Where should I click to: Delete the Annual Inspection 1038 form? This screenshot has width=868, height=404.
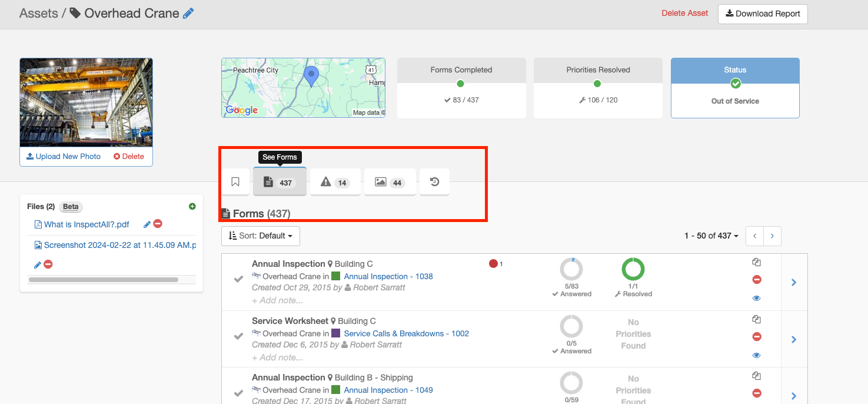tap(757, 280)
